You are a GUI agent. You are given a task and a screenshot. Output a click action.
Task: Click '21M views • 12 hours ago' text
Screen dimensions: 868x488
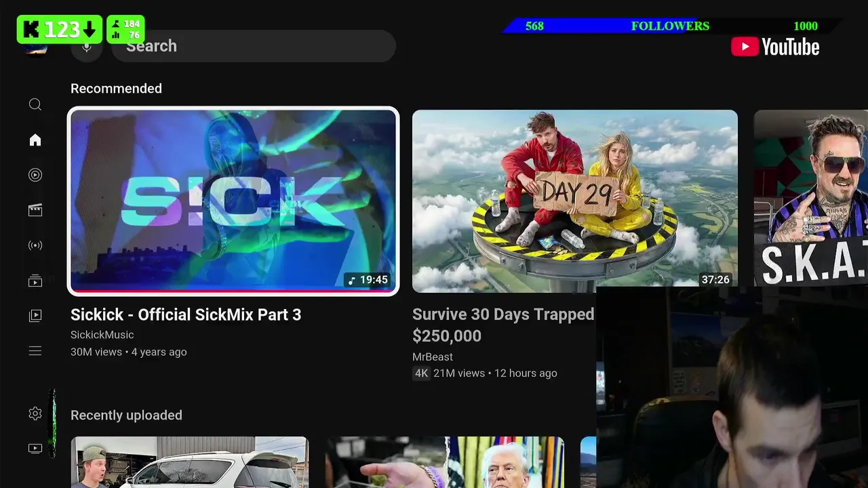(495, 373)
